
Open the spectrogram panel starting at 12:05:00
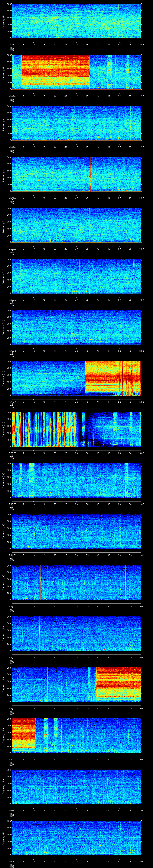76,225
